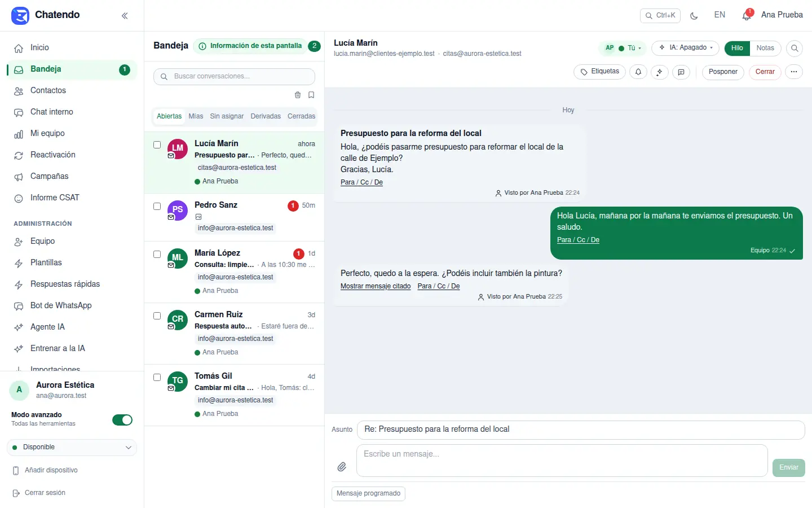Open Inicio from the sidebar

pyautogui.click(x=72, y=48)
